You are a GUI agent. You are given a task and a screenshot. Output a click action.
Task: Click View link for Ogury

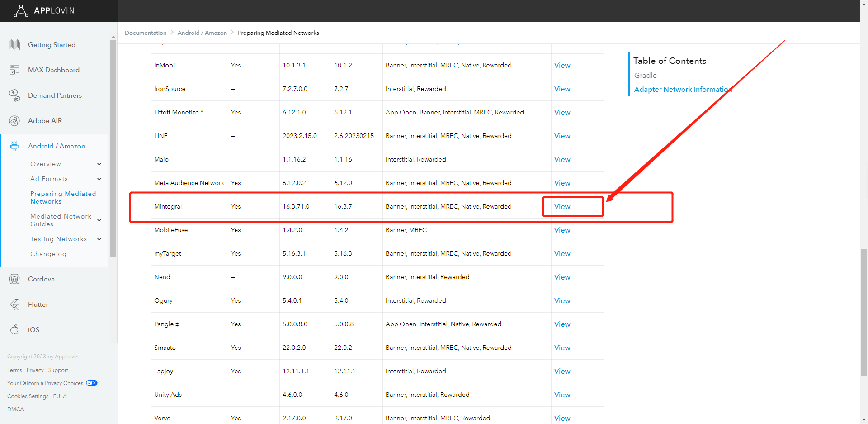click(x=562, y=300)
